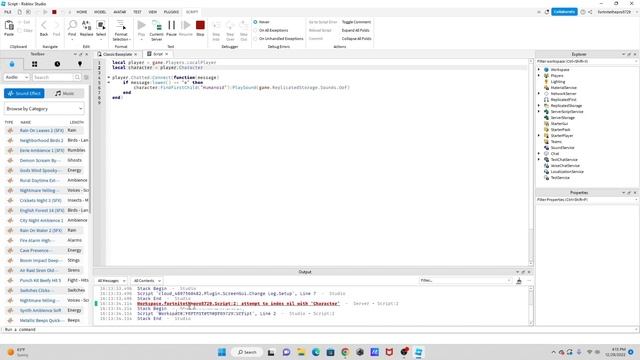The image size is (640, 360).
Task: Open the Audio category dropdown
Action: tap(16, 77)
